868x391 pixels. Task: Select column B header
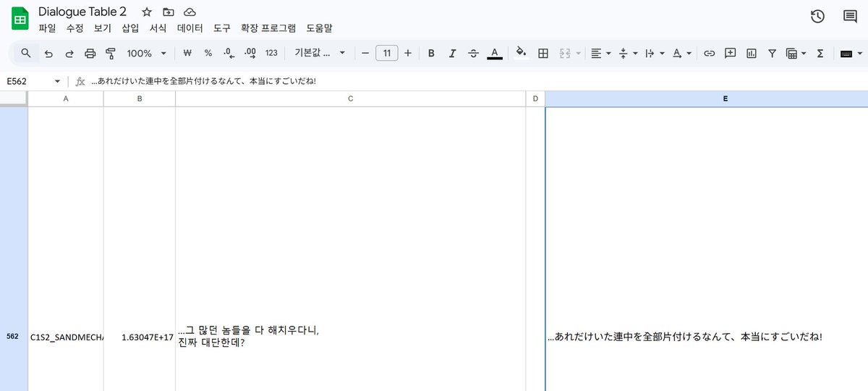(x=140, y=98)
